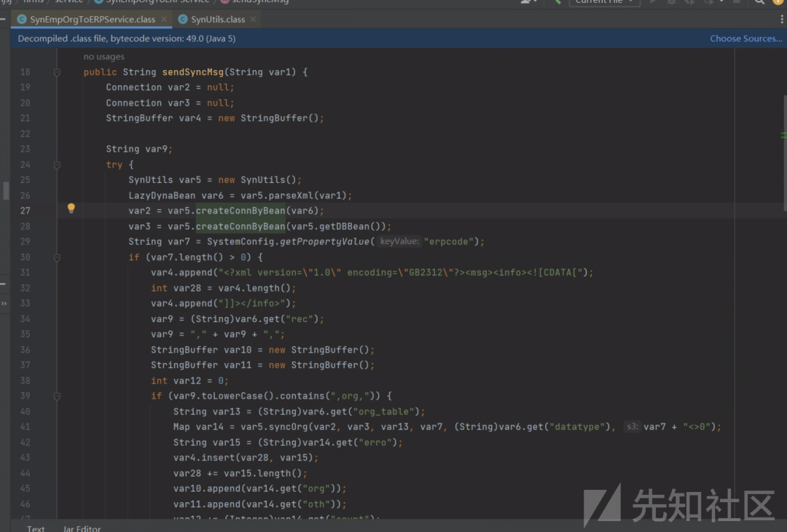The width and height of the screenshot is (787, 532).
Task: Collapse the var7.length if-block fold marker
Action: point(57,257)
